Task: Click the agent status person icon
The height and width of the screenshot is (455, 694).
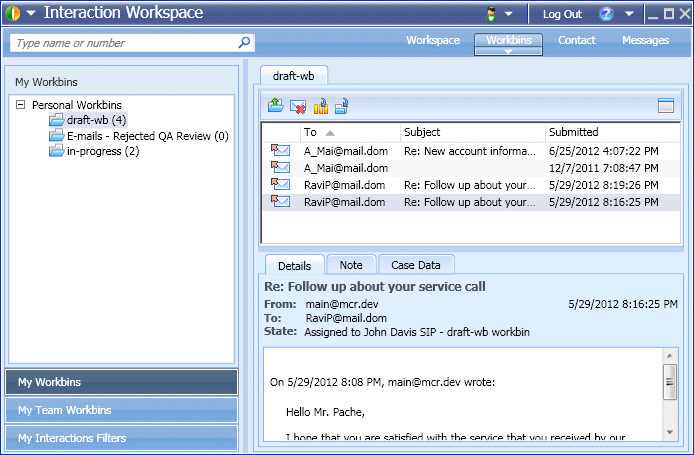Action: point(492,14)
